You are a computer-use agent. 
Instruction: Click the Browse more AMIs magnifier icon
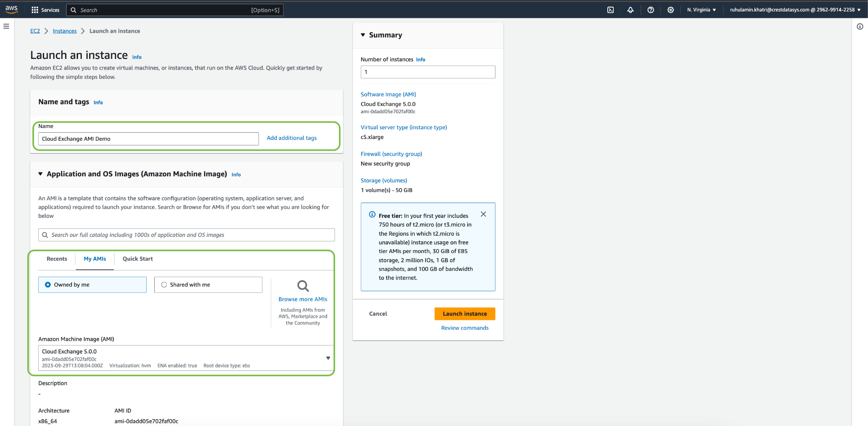303,286
